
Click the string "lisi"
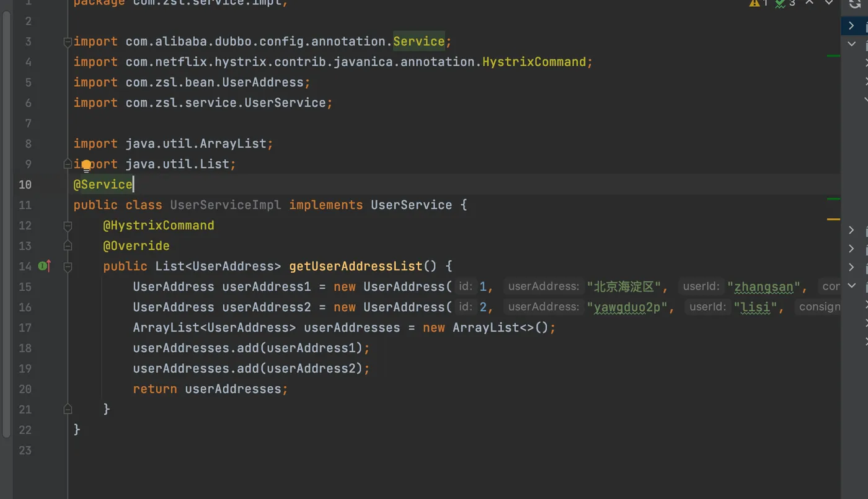click(x=756, y=307)
